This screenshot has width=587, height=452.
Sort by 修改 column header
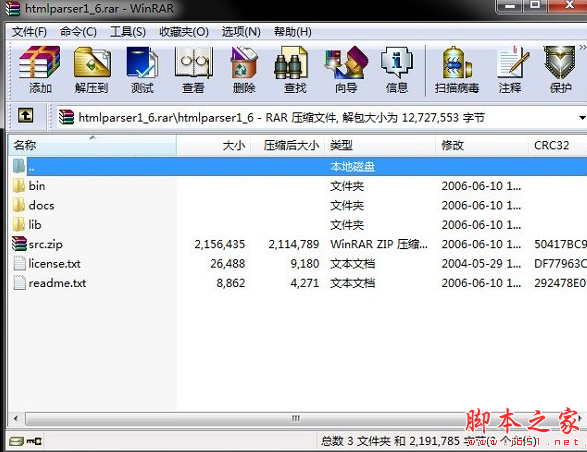pos(482,145)
